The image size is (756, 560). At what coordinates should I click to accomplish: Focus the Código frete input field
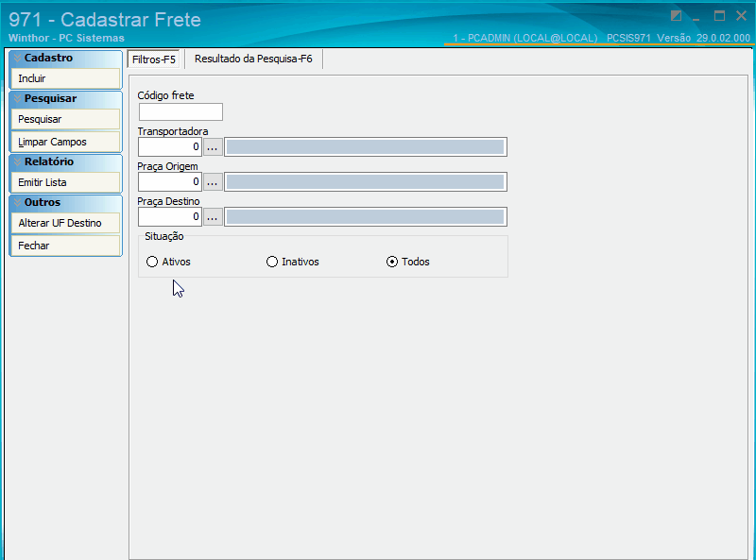click(180, 111)
